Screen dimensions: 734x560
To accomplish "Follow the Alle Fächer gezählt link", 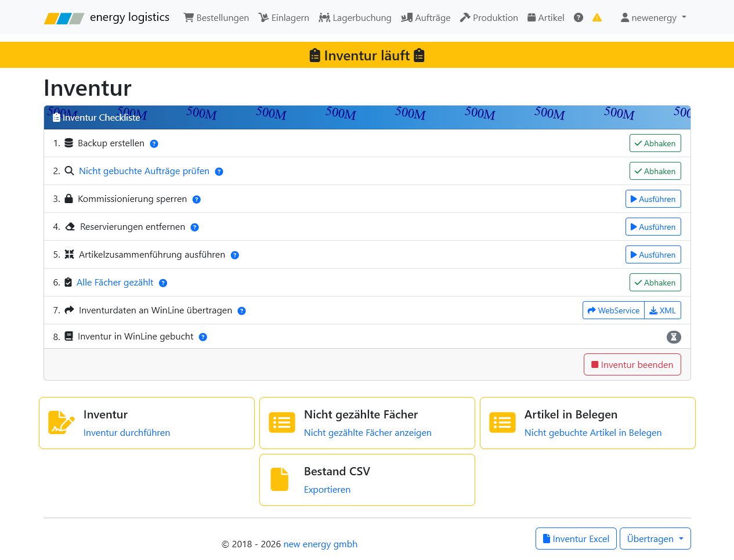I will [x=115, y=283].
